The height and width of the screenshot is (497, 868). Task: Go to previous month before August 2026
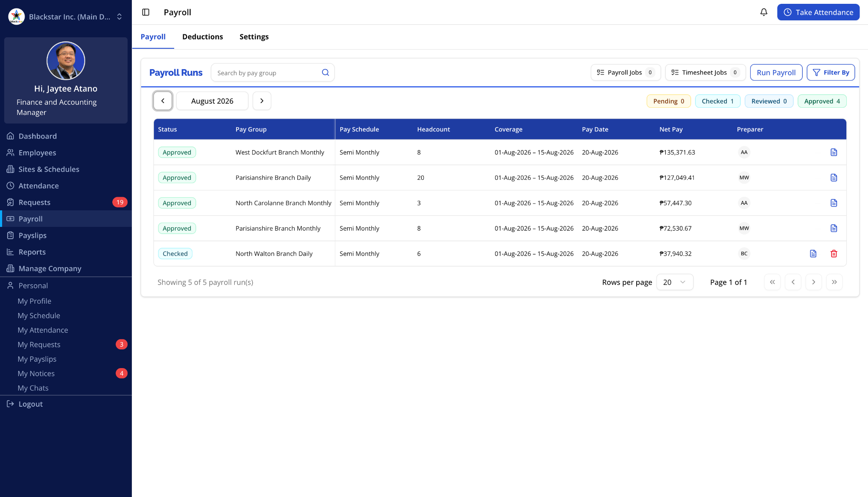(163, 101)
